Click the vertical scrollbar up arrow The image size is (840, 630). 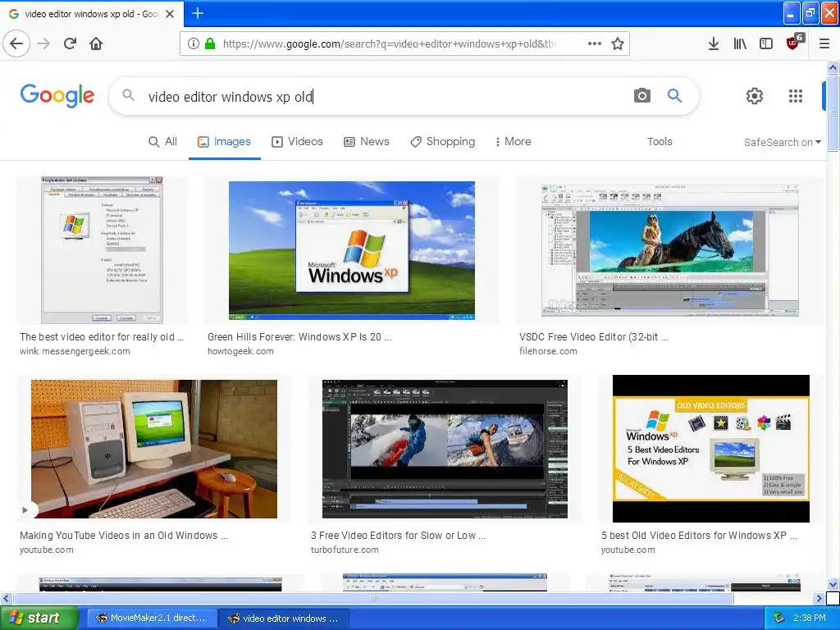pyautogui.click(x=833, y=67)
